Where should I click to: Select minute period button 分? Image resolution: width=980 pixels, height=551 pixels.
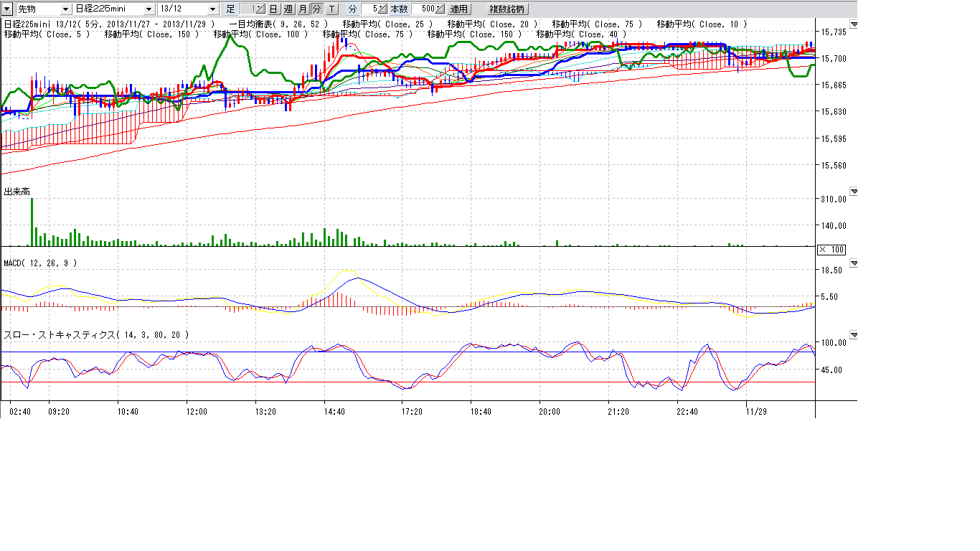pos(316,9)
